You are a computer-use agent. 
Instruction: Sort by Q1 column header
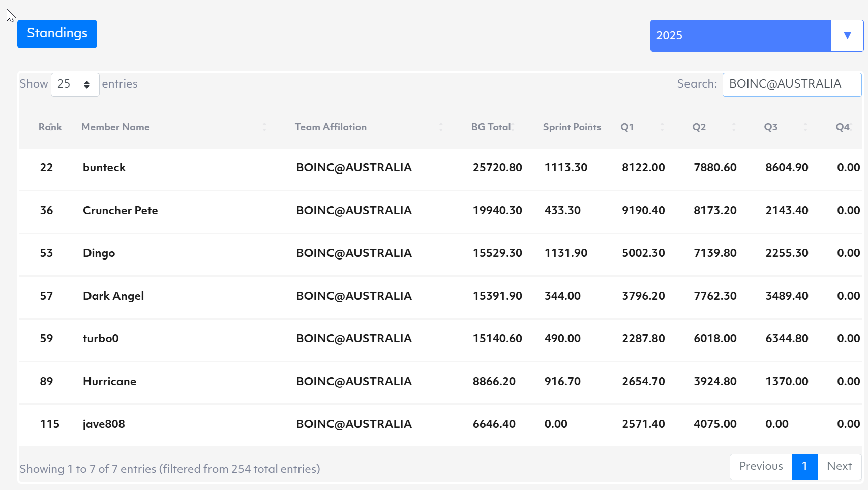coord(627,127)
